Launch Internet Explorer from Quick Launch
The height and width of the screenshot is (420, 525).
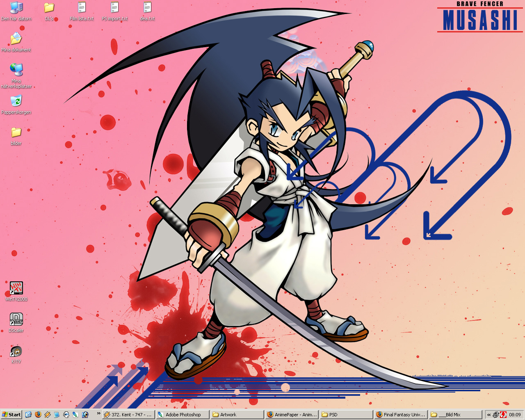[x=28, y=415]
